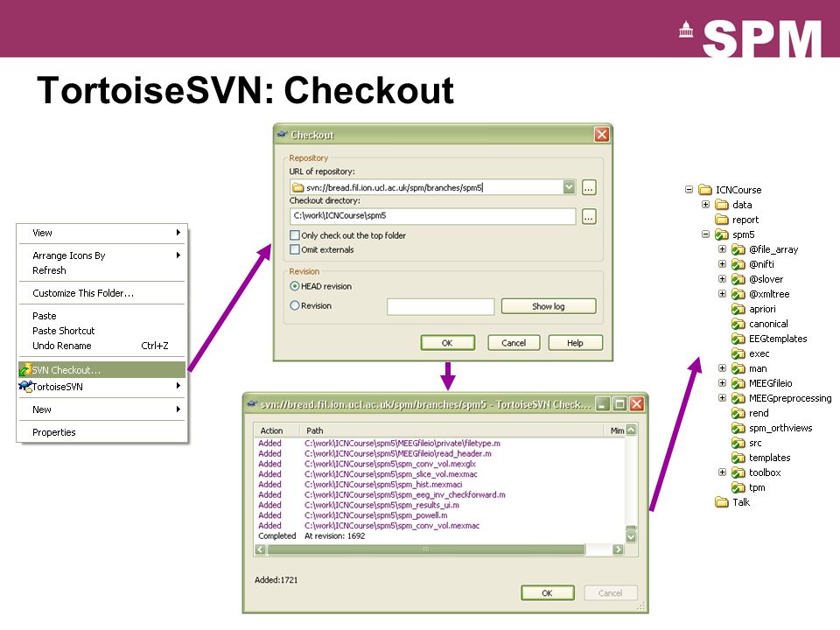
Task: Click Help in the Checkout dialog
Action: click(576, 343)
